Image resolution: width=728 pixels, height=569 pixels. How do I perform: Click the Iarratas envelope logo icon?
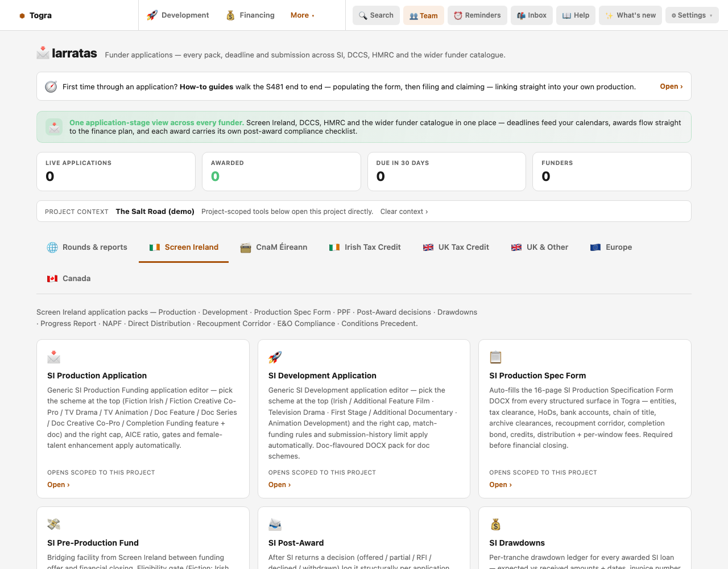[x=43, y=53]
